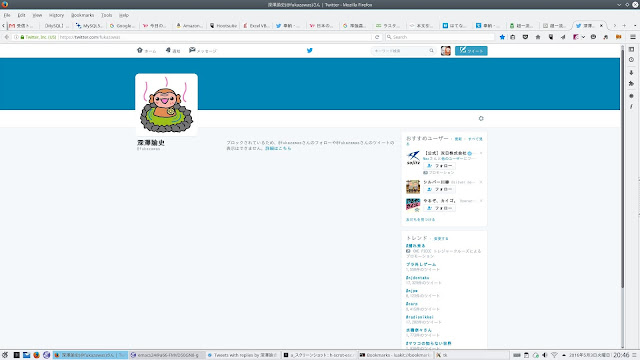Open the History menu

[x=56, y=15]
